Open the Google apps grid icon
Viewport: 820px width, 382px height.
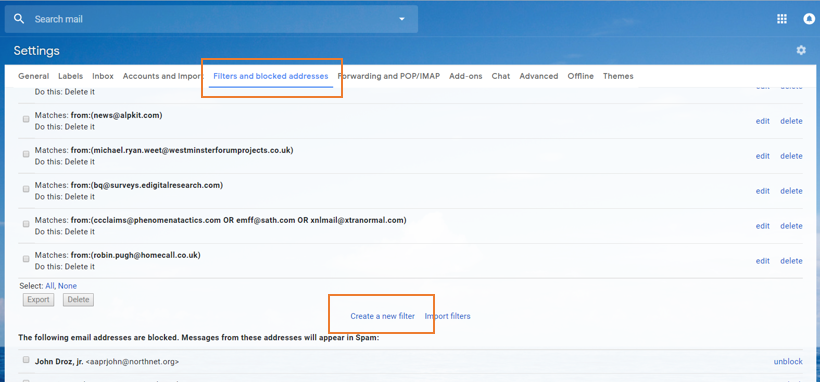pos(782,19)
